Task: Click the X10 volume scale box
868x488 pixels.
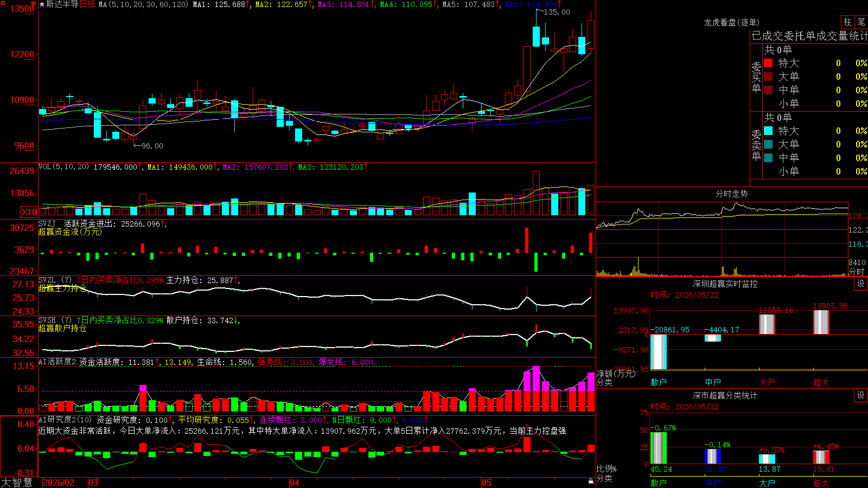Action: [x=29, y=212]
